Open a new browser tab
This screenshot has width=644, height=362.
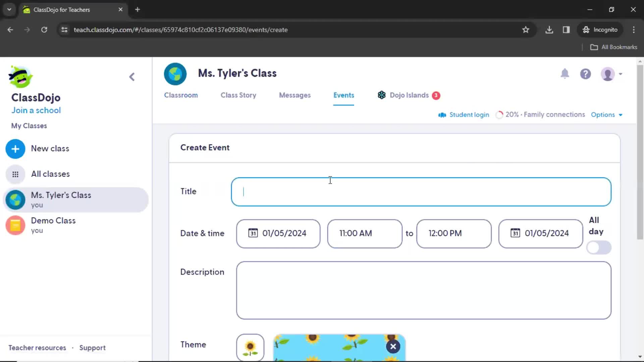138,9
